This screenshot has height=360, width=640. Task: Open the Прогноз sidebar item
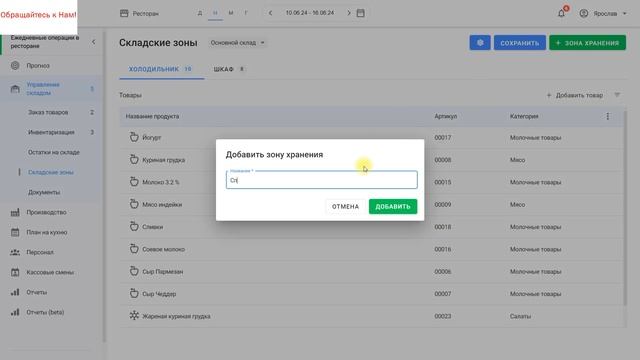tap(38, 66)
